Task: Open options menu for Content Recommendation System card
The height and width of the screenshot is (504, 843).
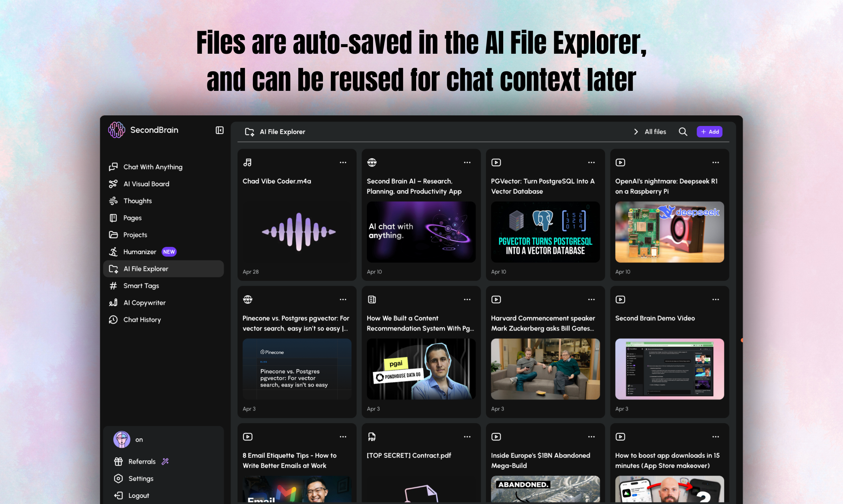Action: coord(467,299)
